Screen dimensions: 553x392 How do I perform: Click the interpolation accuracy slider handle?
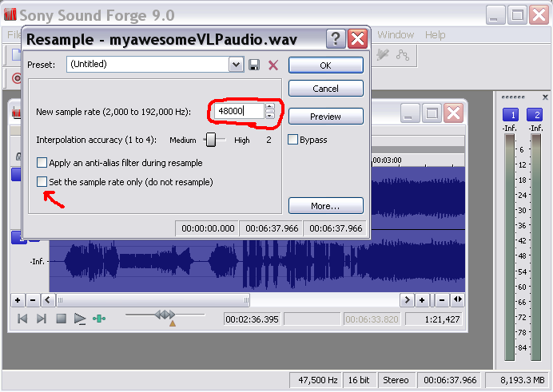pyautogui.click(x=211, y=140)
